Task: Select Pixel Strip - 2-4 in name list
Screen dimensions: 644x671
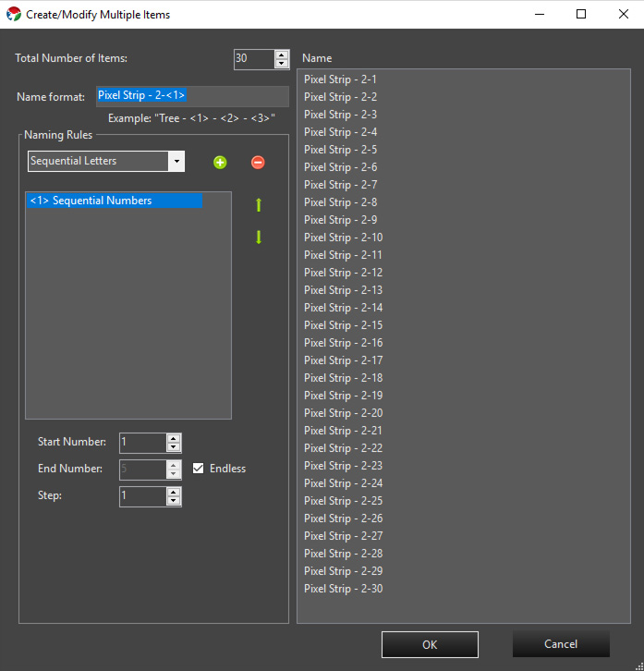Action: (340, 132)
